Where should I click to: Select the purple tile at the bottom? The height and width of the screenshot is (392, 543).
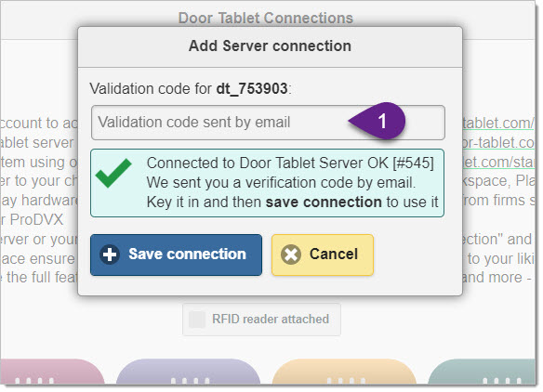pyautogui.click(x=188, y=372)
